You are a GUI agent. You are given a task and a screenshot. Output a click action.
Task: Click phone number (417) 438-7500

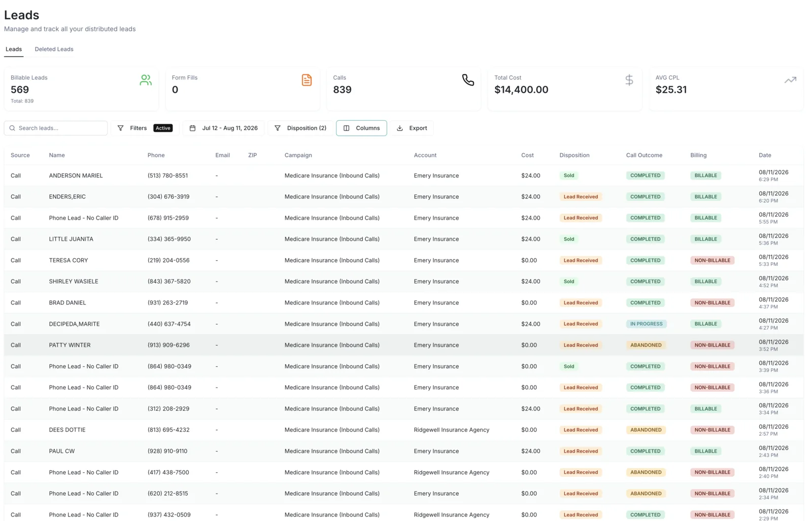[168, 472]
